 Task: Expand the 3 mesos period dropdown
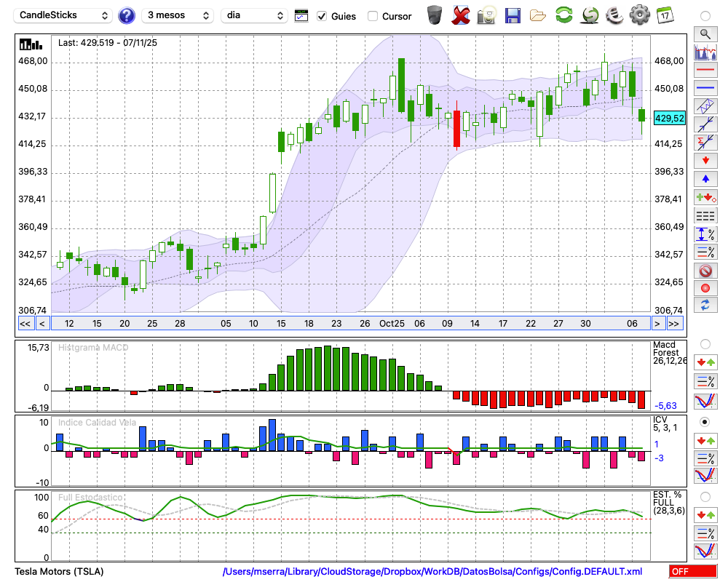[178, 15]
